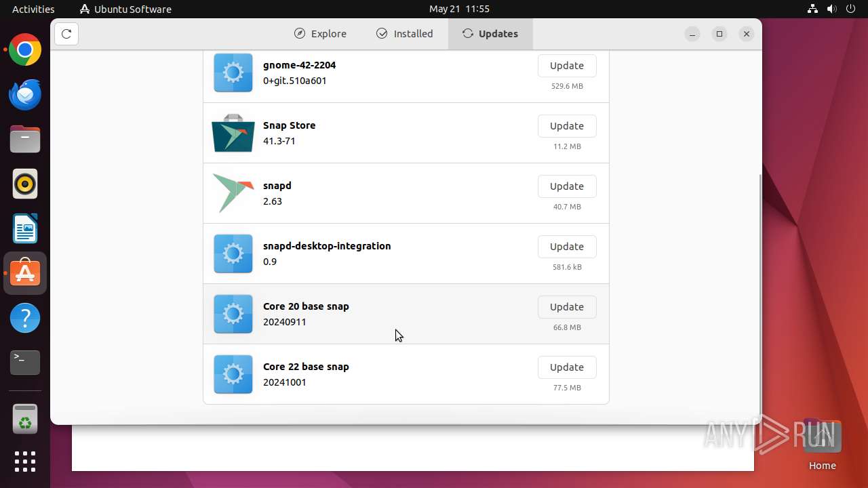Click the volume icon in the top bar
This screenshot has height=488, width=868.
click(x=831, y=9)
